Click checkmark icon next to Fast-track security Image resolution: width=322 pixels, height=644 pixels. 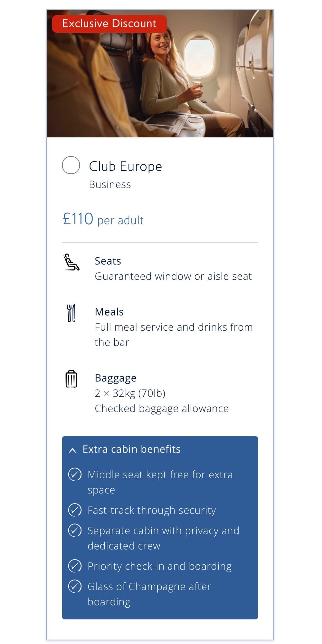pos(75,510)
